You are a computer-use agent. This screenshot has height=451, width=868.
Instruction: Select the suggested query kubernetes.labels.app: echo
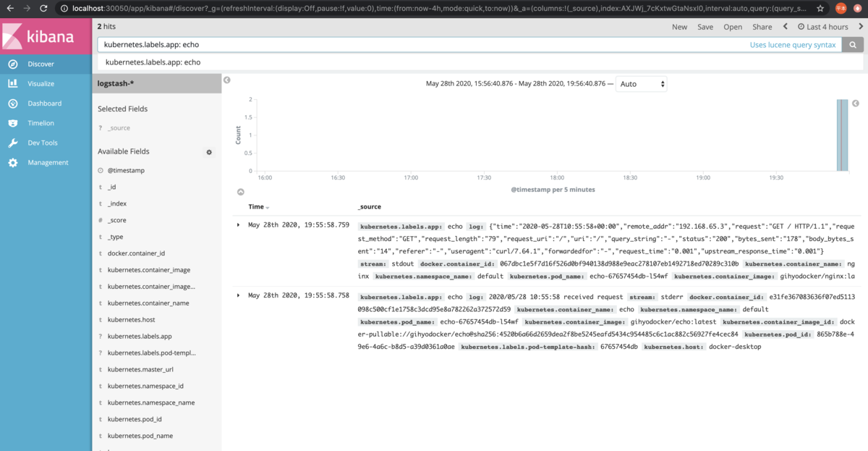153,62
